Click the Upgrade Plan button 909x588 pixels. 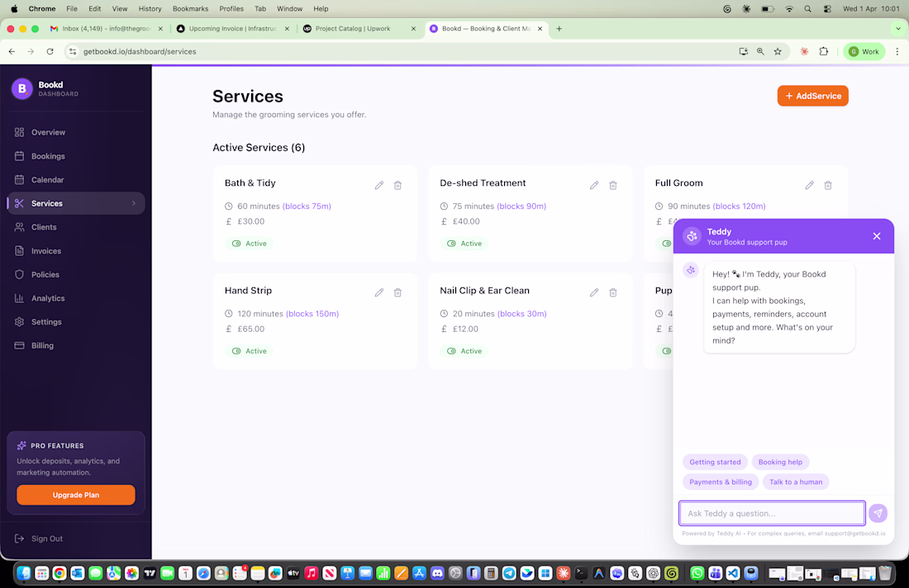(76, 496)
